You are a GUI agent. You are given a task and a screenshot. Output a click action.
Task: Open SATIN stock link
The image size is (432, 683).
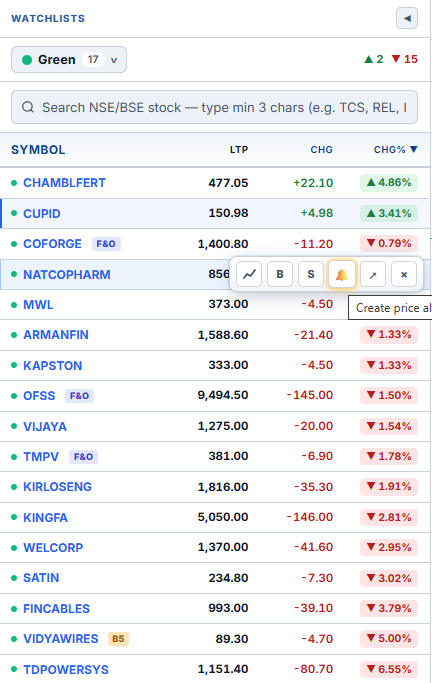[x=41, y=578]
